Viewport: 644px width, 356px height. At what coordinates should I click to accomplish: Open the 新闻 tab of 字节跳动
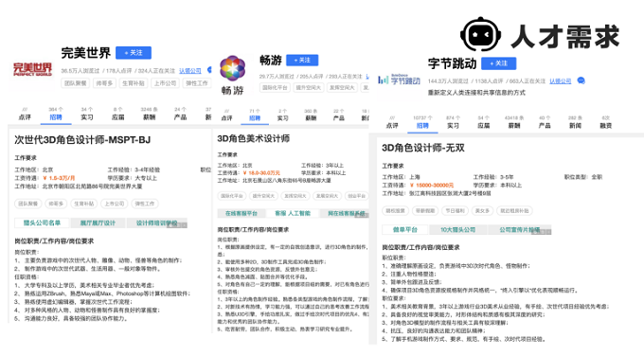point(575,123)
